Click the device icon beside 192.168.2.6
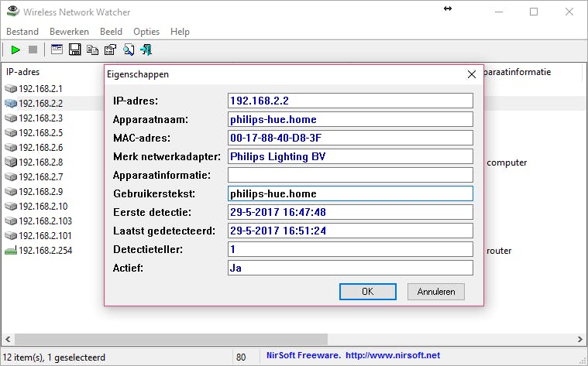Viewport: 588px width, 366px height. tap(11, 147)
